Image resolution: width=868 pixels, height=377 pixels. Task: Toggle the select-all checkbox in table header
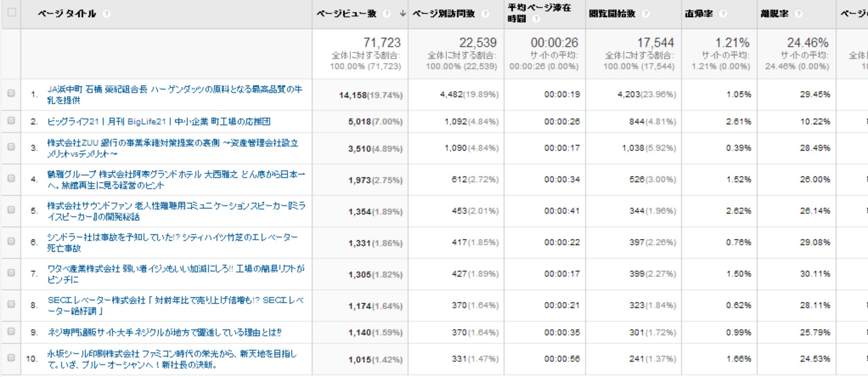(11, 13)
